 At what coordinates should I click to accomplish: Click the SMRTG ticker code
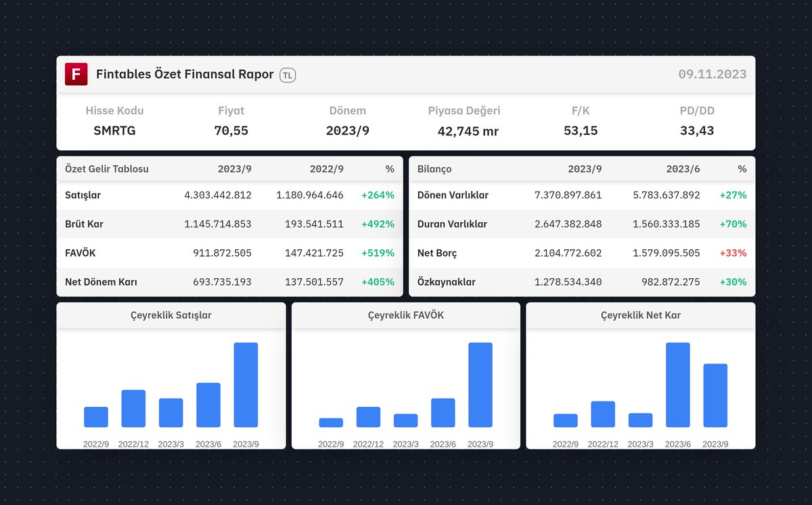pos(114,131)
